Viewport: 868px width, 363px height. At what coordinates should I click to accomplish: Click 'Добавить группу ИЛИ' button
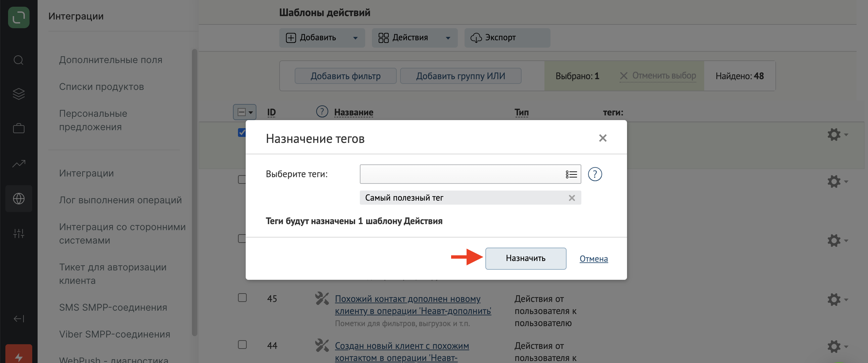click(x=461, y=76)
